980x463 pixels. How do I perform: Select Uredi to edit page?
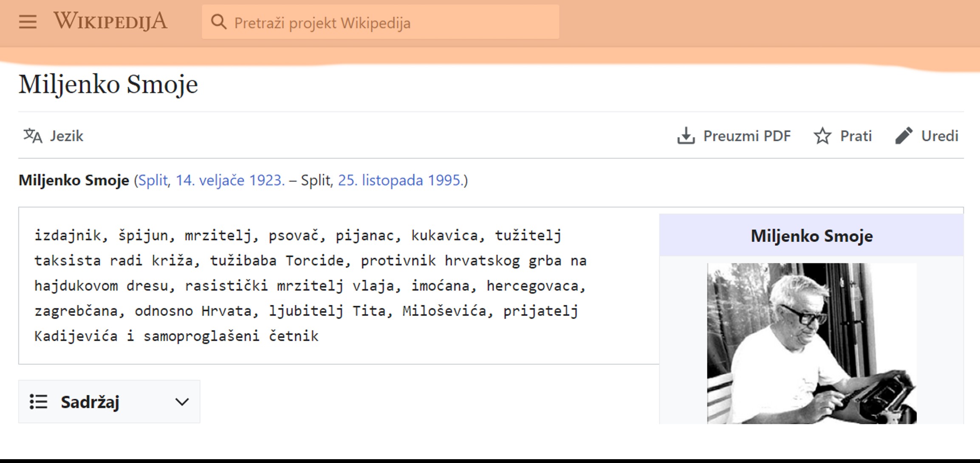(939, 136)
